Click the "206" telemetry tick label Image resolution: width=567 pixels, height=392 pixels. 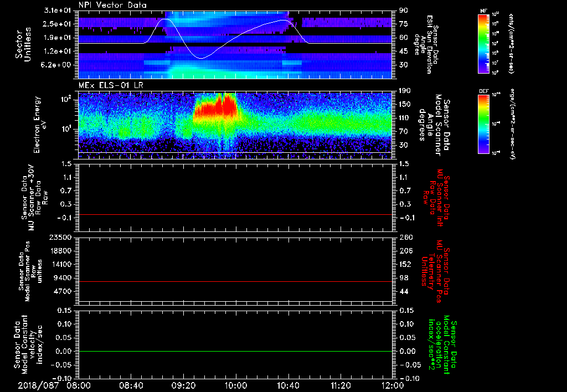coord(405,251)
